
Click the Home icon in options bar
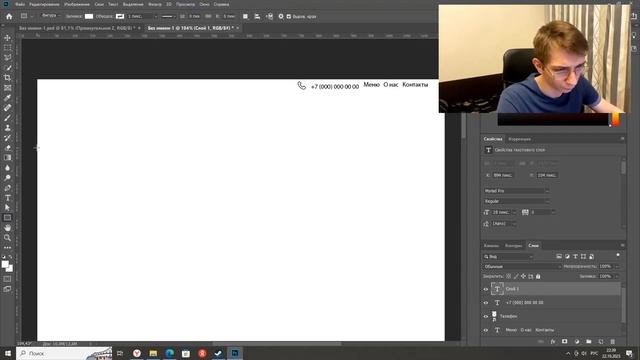tap(9, 16)
